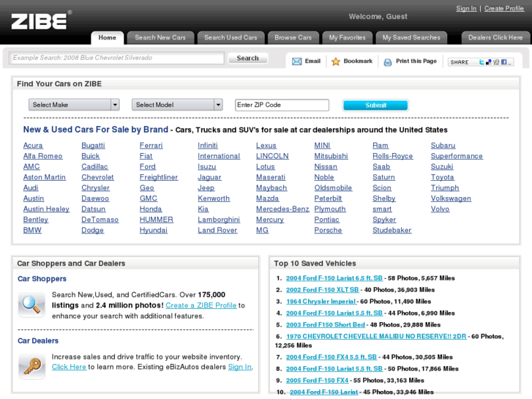532x399 pixels.
Task: Click the Create Profile link
Action: tap(504, 9)
